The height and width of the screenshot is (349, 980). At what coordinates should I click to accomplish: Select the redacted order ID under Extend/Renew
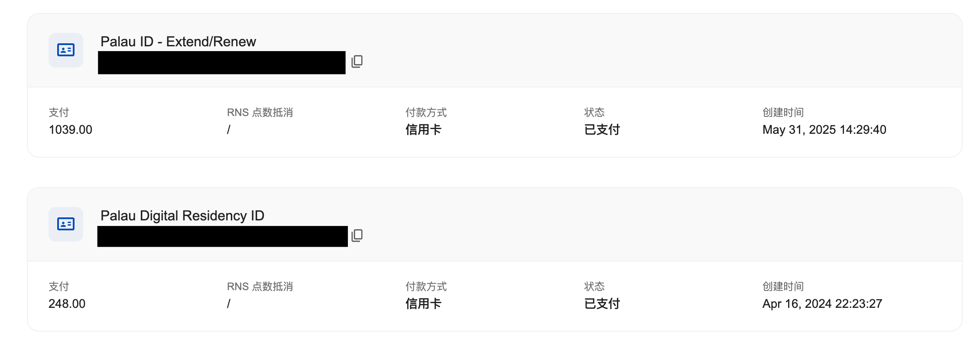[222, 63]
